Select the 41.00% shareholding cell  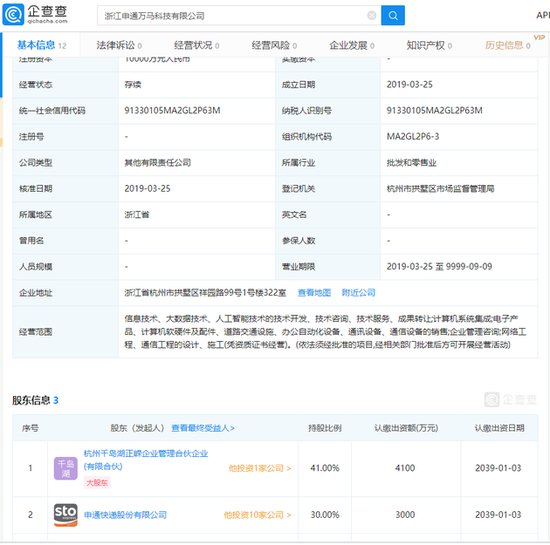(325, 468)
